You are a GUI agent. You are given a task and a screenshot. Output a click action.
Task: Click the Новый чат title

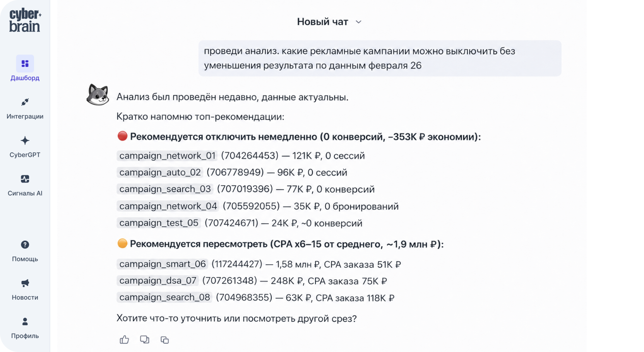tap(322, 22)
